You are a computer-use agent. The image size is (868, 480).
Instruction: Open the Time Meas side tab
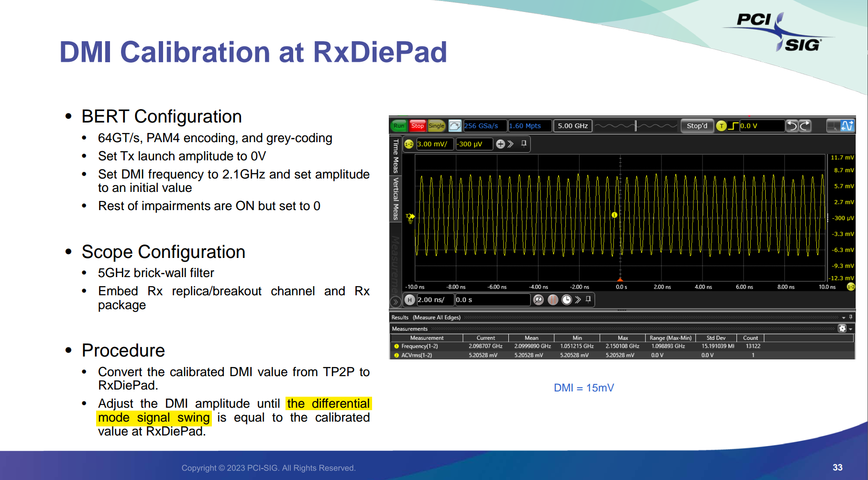pyautogui.click(x=396, y=156)
